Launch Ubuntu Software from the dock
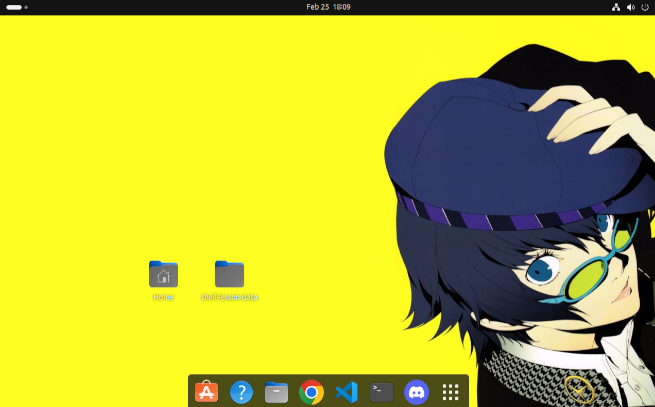 click(206, 392)
